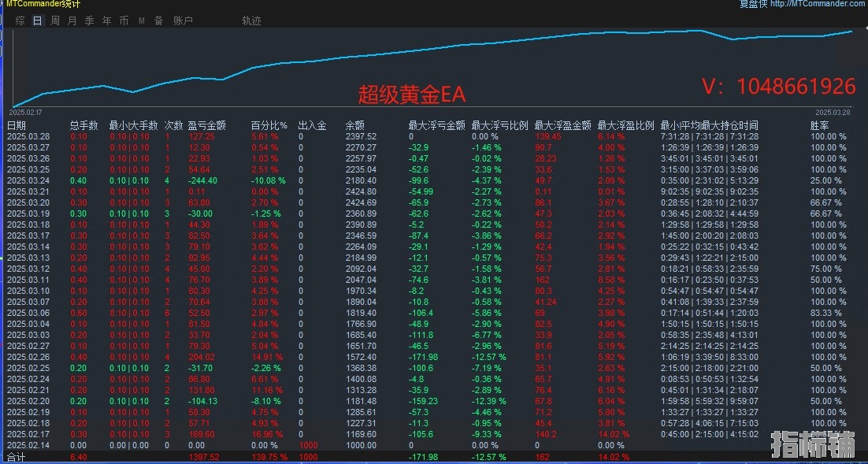This screenshot has width=868, height=464.
Task: Click the M tab
Action: point(142,21)
